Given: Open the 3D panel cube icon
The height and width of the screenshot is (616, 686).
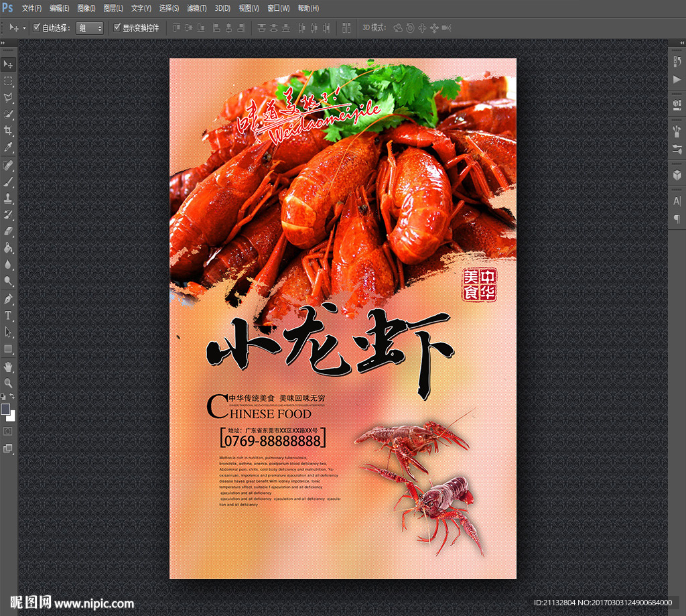Looking at the screenshot, I should pos(677,175).
